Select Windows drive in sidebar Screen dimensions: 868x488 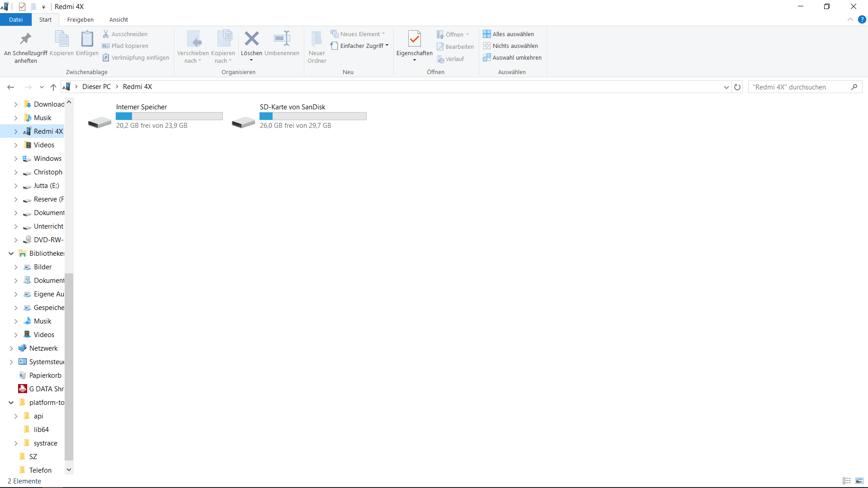pyautogui.click(x=47, y=159)
